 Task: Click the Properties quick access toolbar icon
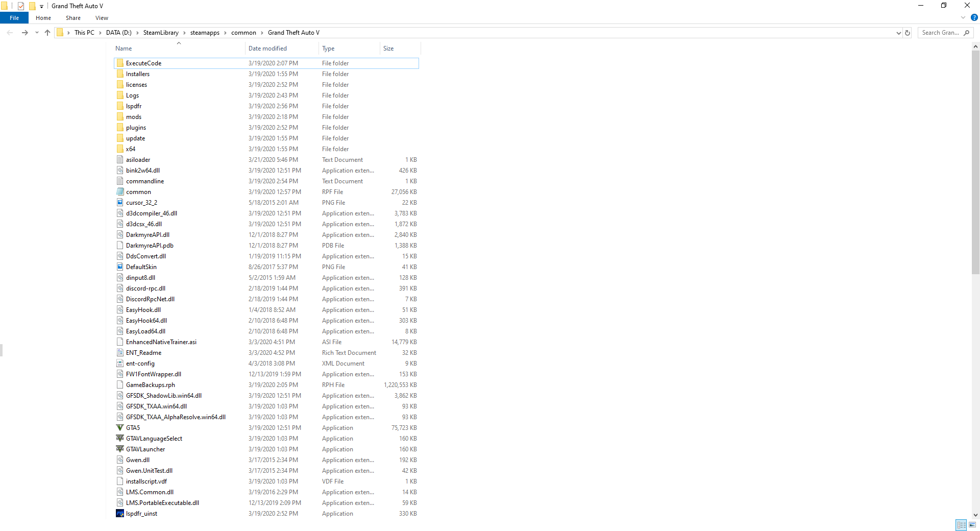[21, 6]
